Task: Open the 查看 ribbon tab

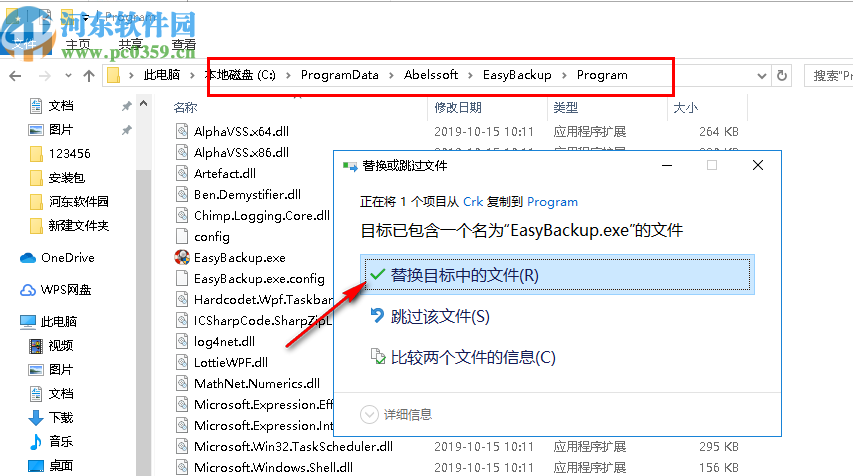Action: point(183,45)
